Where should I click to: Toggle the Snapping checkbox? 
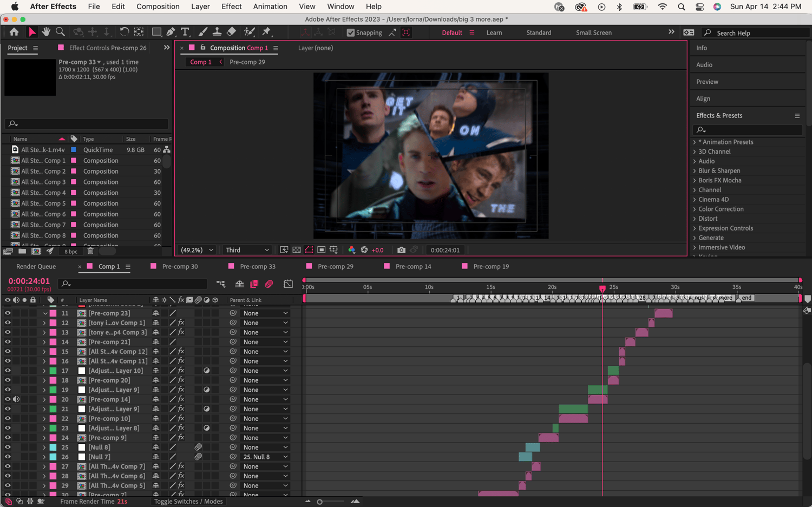point(351,32)
